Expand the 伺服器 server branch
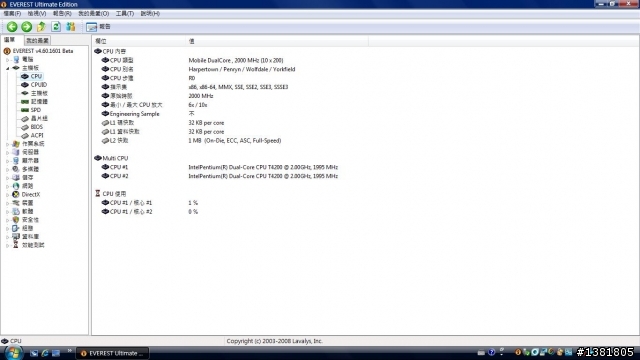Viewport: 640px width, 360px height. 7,152
